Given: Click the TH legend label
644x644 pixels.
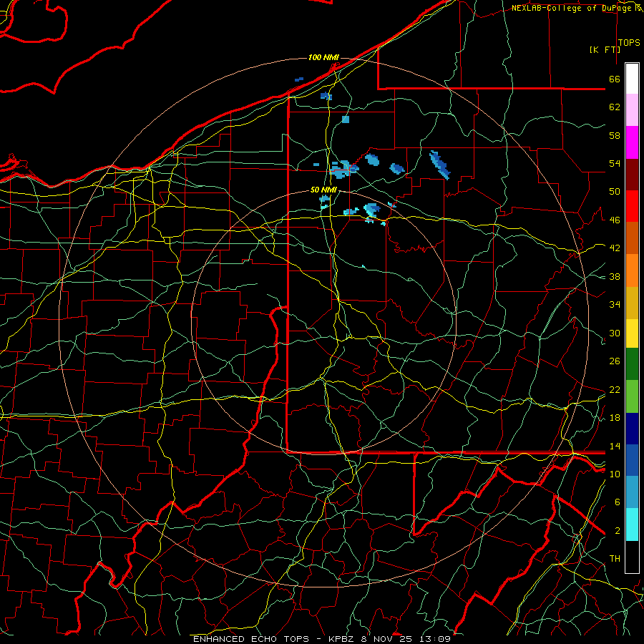Looking at the screenshot, I should coord(615,559).
